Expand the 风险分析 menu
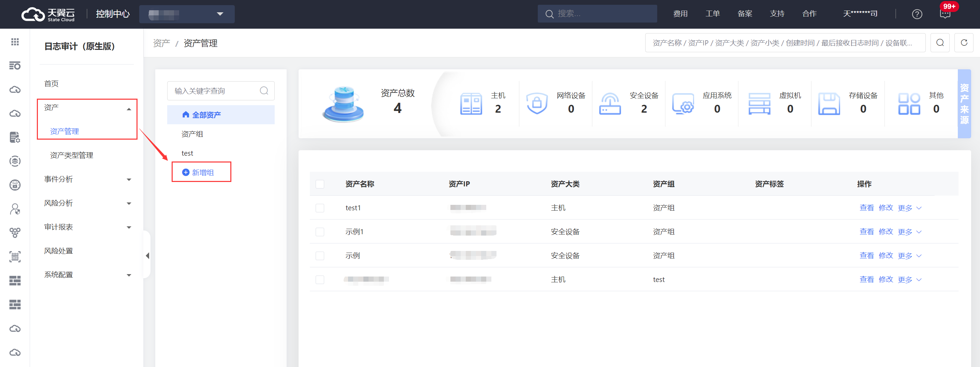The image size is (980, 367). click(129, 203)
